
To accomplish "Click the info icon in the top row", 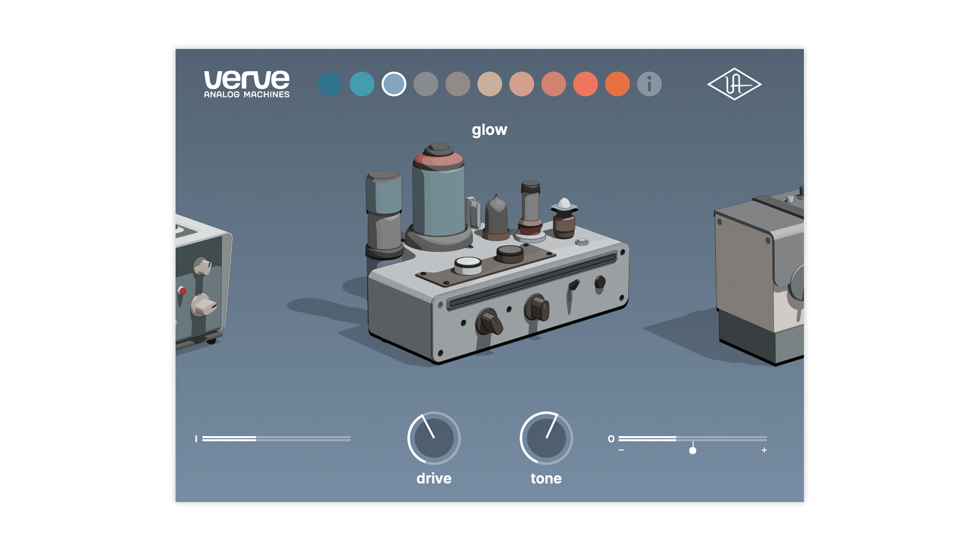I will coord(649,84).
